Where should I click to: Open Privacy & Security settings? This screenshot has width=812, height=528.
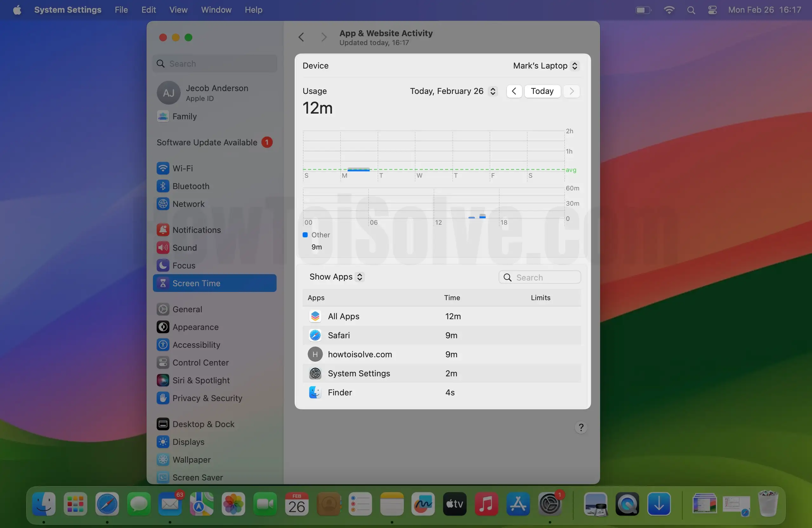tap(206, 398)
